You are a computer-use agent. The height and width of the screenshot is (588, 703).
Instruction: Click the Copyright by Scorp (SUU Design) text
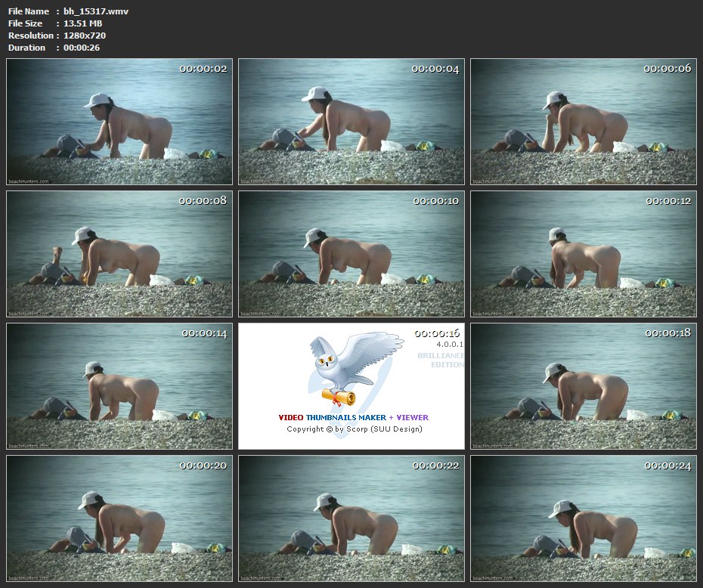[x=354, y=429]
